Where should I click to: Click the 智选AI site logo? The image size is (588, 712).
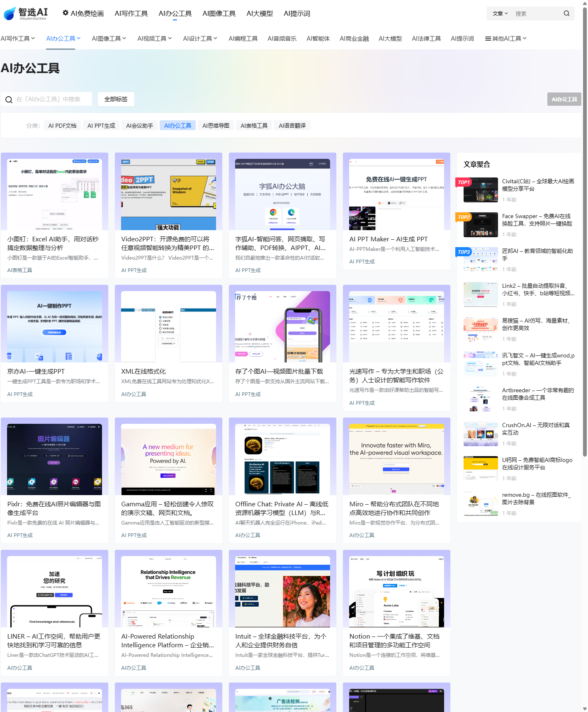(x=26, y=13)
